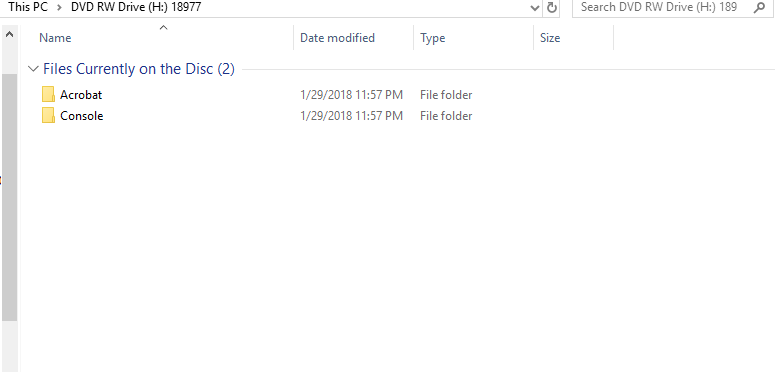The width and height of the screenshot is (775, 372).
Task: Click into the Search DVD RW Drive field
Action: click(659, 7)
